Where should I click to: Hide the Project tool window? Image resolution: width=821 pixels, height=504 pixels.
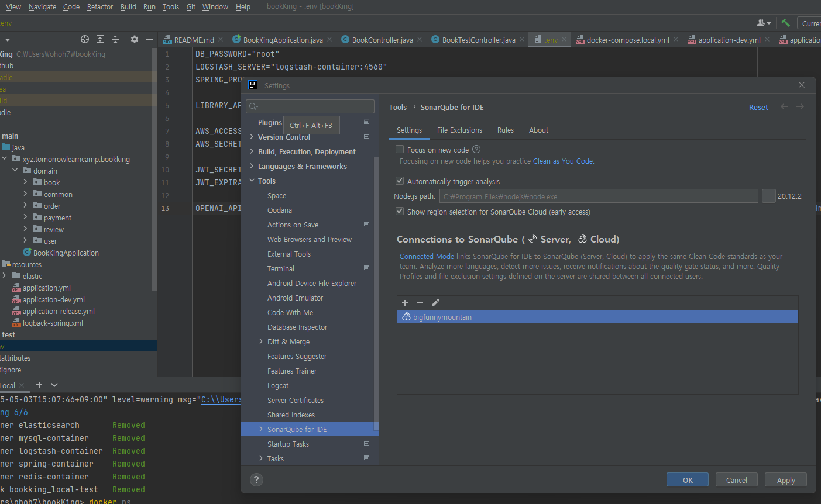coord(150,39)
